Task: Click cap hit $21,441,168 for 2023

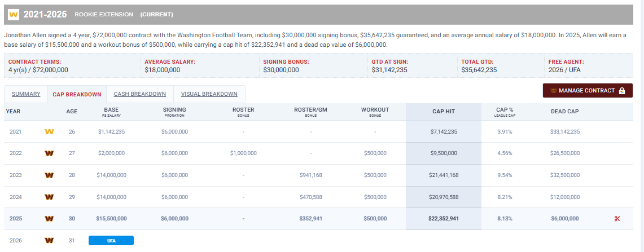Action: click(444, 175)
